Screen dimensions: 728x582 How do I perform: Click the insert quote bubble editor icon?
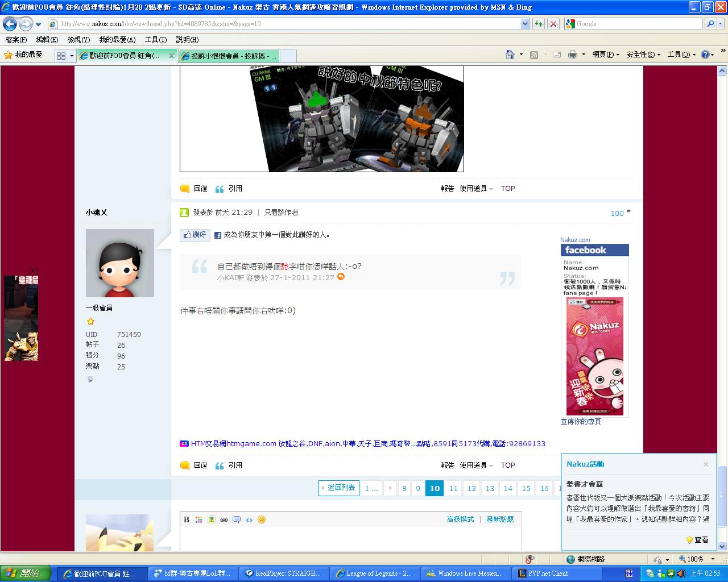point(236,519)
